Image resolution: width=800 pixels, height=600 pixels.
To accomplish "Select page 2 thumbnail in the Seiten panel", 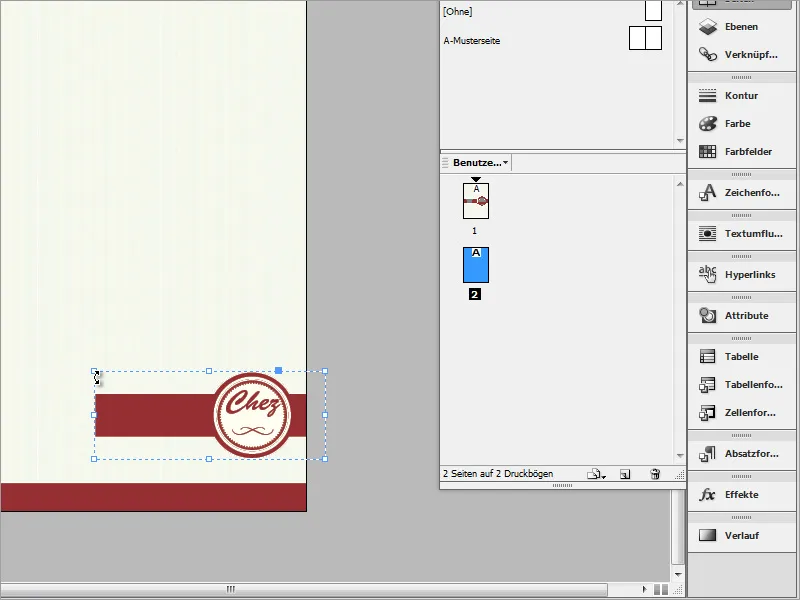I will click(x=477, y=263).
